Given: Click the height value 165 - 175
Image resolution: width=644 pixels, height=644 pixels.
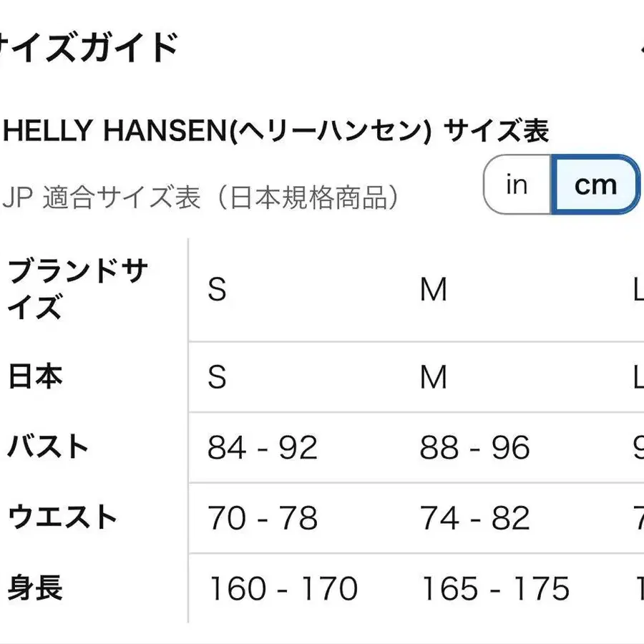Looking at the screenshot, I should click(495, 589).
